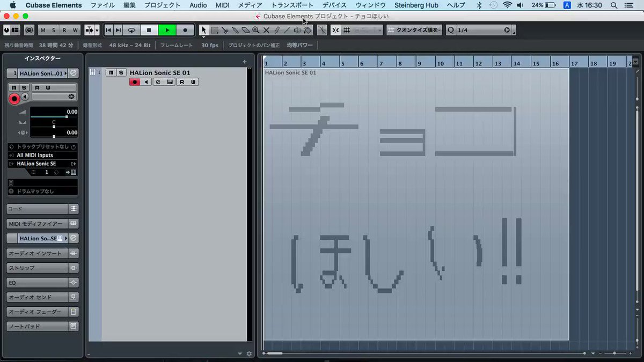The image size is (644, 362).
Task: Expand the コード inspector section
Action: [42, 209]
